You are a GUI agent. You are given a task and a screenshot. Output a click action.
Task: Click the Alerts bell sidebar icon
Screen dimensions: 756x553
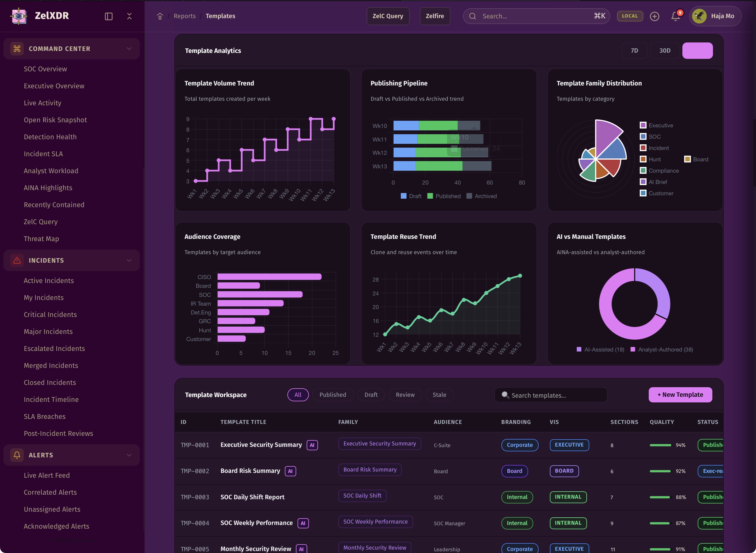point(17,455)
